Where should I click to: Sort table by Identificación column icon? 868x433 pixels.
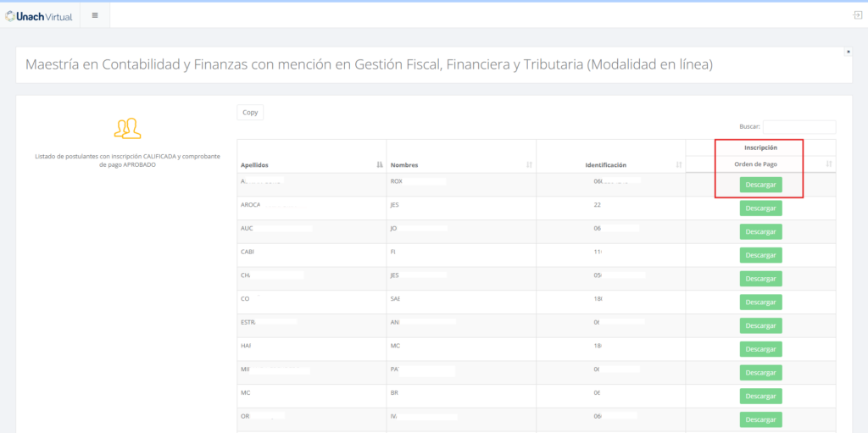point(678,164)
